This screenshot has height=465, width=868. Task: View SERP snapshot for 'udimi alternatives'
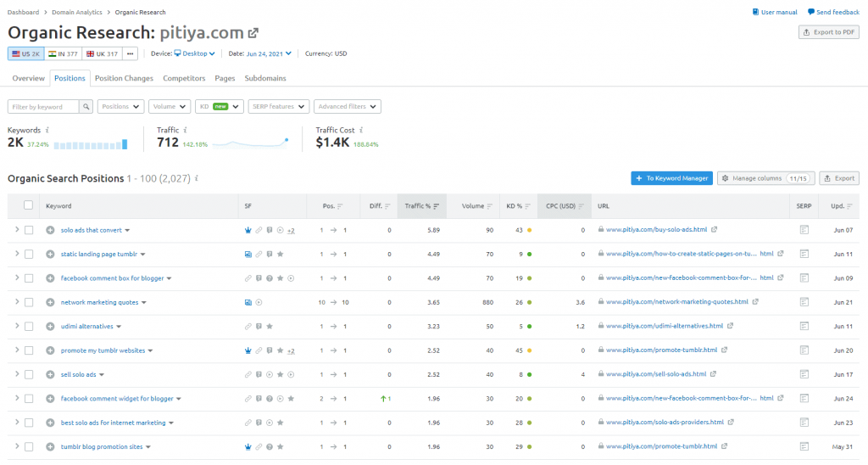804,326
